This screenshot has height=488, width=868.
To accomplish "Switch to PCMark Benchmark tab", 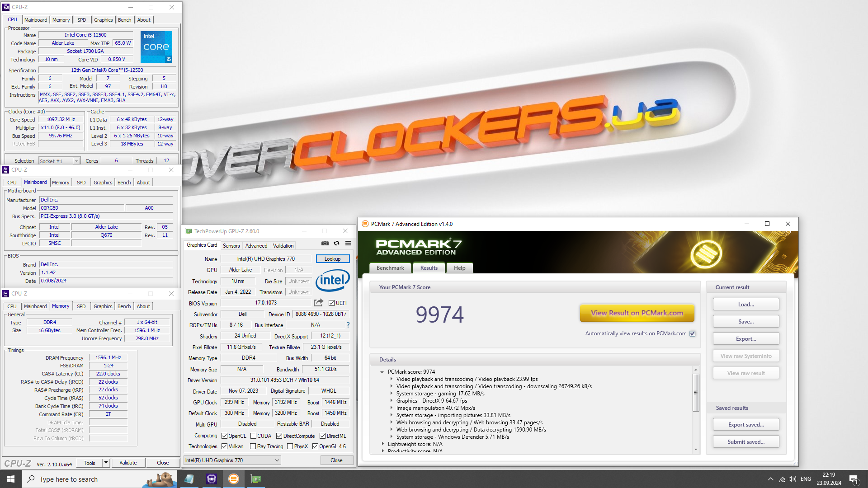I will tap(390, 268).
